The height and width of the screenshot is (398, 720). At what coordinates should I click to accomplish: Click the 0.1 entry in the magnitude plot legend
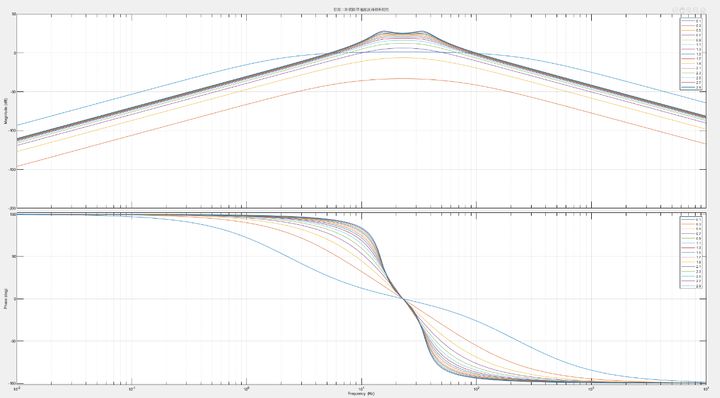point(692,21)
